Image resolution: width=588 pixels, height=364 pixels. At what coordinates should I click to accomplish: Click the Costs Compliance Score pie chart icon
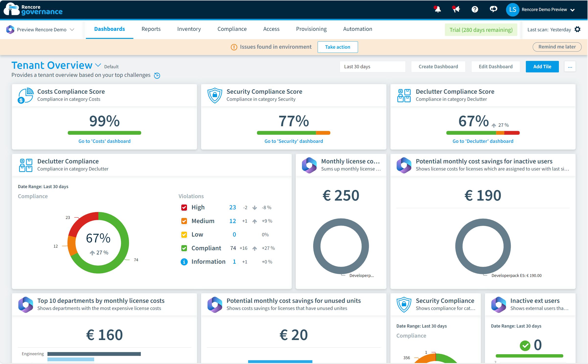25,95
